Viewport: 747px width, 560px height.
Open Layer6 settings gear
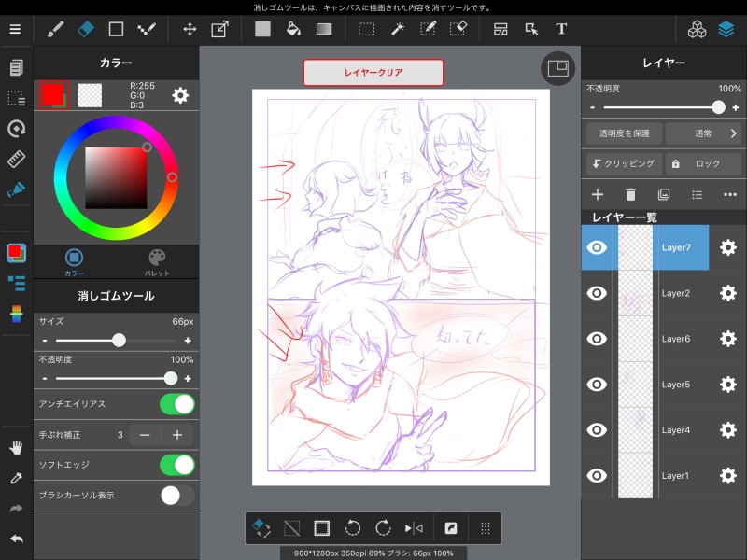click(x=728, y=339)
